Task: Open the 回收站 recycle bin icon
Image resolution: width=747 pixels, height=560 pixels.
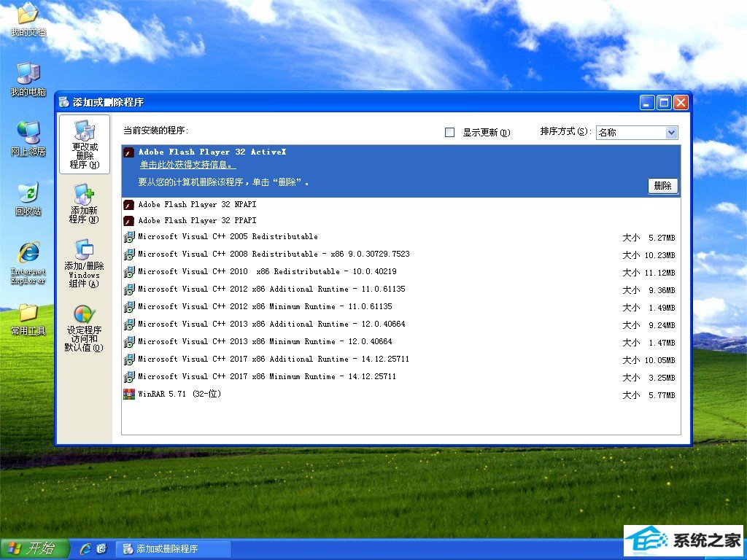Action: (x=28, y=198)
